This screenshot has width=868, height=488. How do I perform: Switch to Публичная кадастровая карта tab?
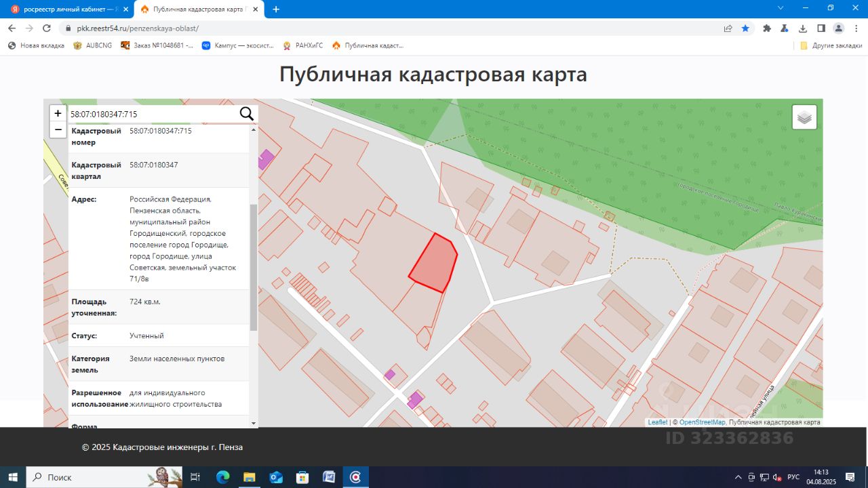201,9
